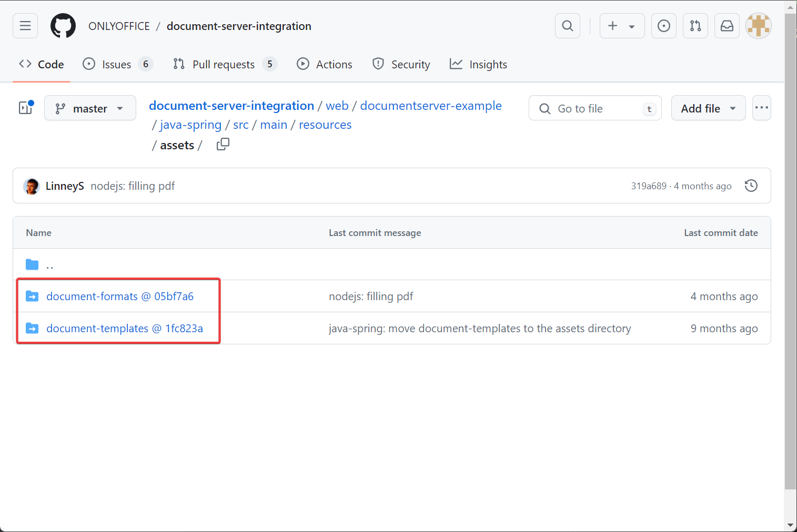Open document-formats @ 05bf7a6 submodule link
This screenshot has height=532, width=797.
[x=120, y=296]
